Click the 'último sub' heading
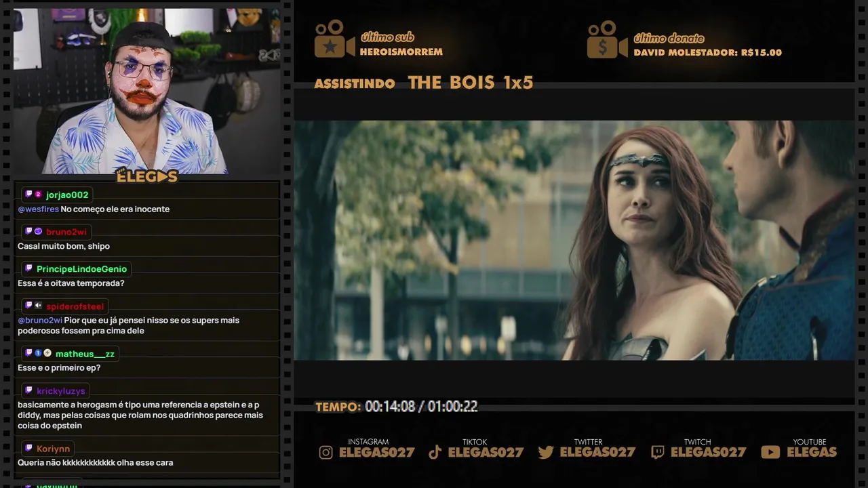 pos(387,37)
